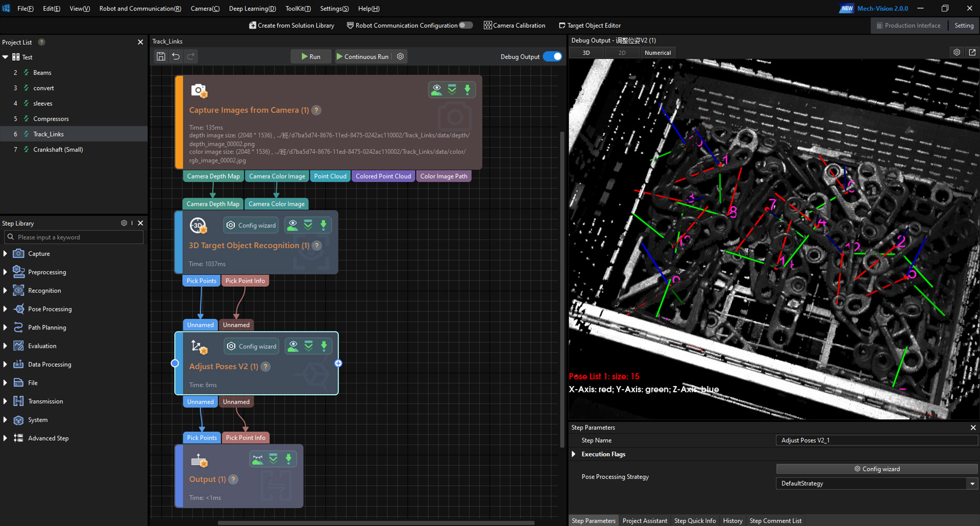Click the download arrow on Capture Images step

tap(468, 90)
